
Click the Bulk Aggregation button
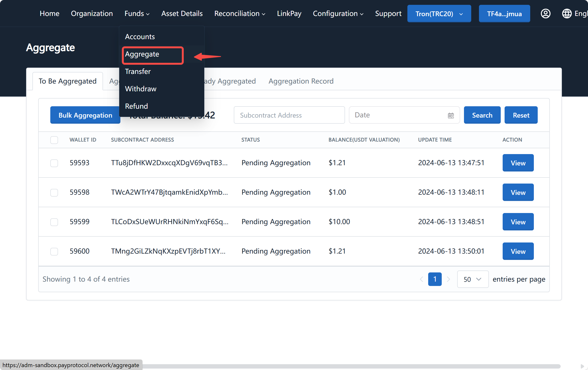click(x=85, y=115)
